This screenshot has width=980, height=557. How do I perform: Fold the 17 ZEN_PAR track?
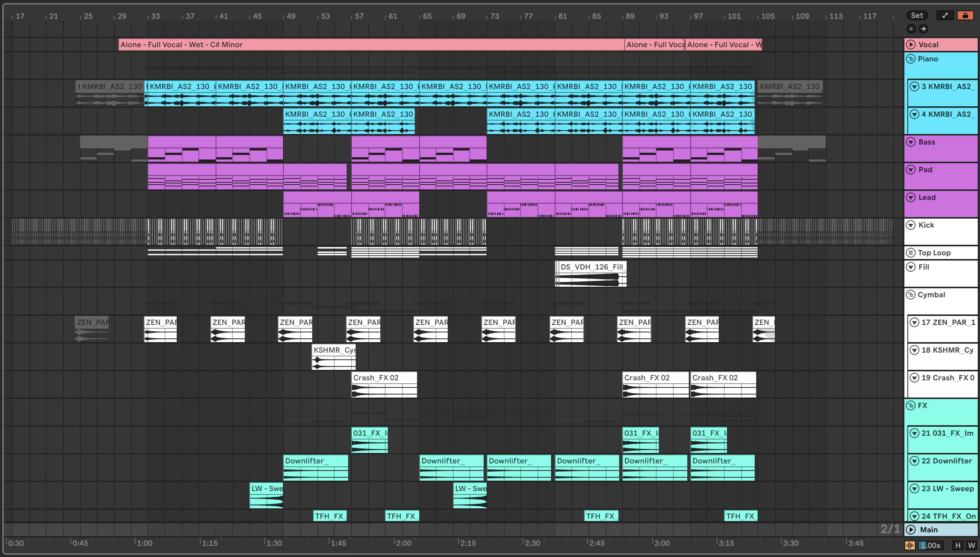(914, 322)
